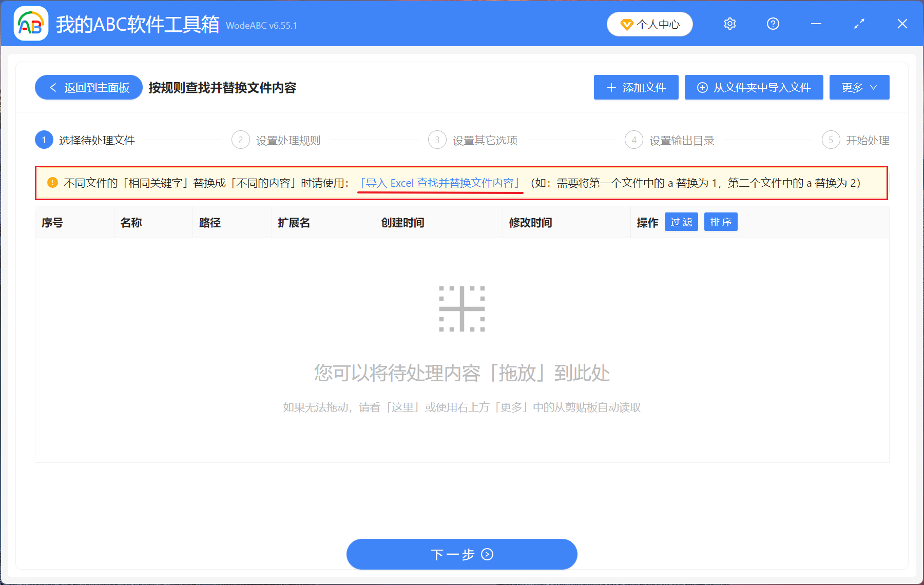Screen dimensions: 924x585
Task: Click the plus icon on 添加文件
Action: (611, 87)
